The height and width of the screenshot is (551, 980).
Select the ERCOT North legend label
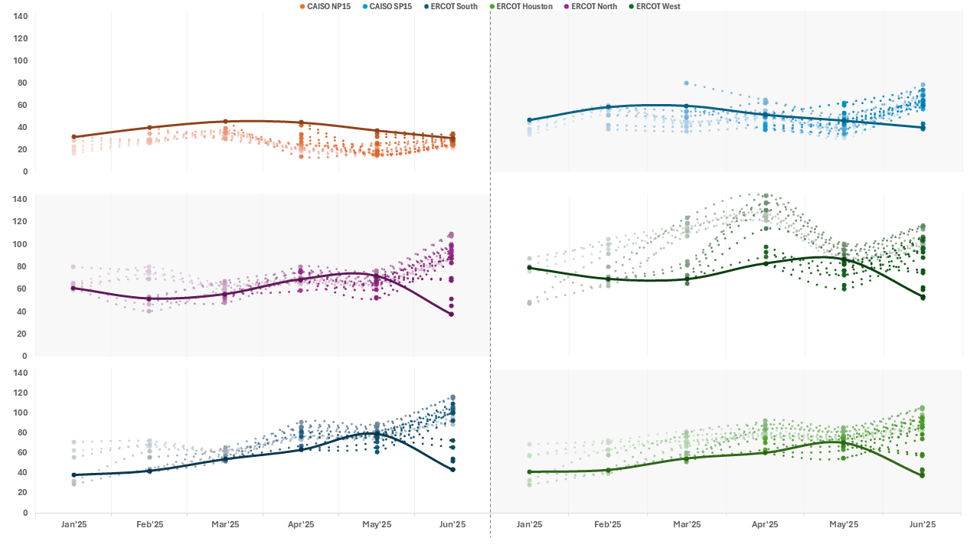594,7
